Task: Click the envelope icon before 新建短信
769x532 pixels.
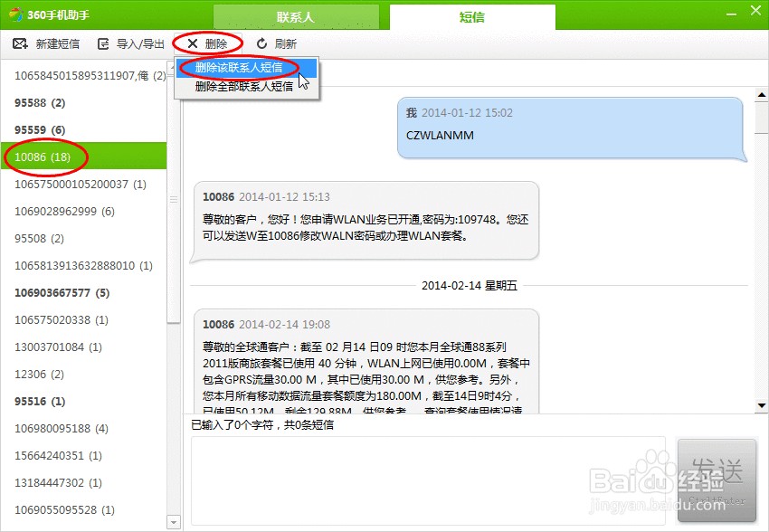Action: tap(19, 43)
